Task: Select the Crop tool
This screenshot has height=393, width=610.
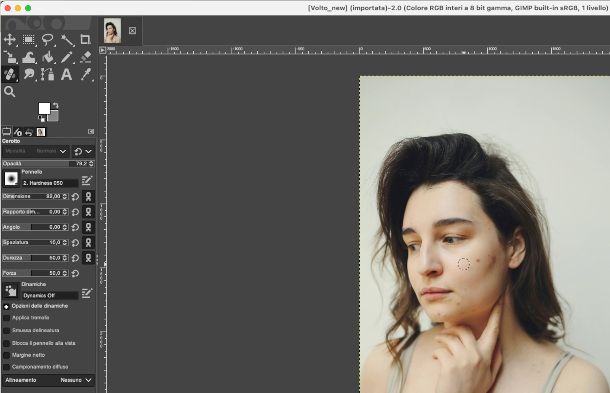Action: 85,39
